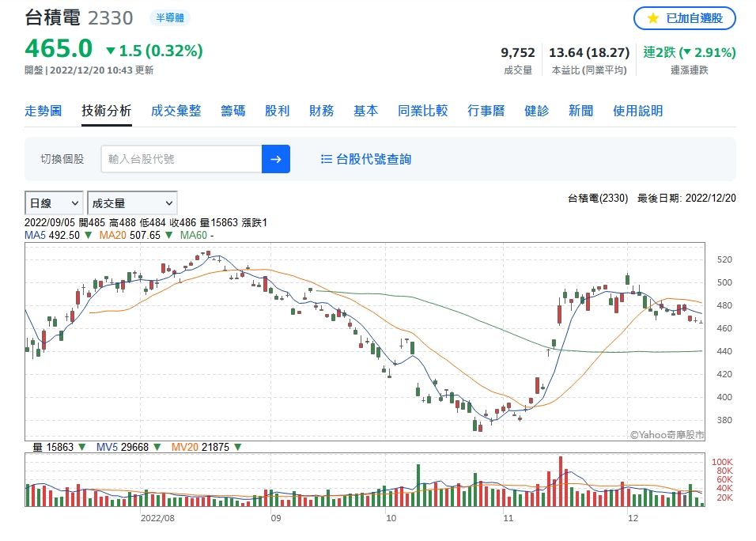This screenshot has height=541, width=756.
Task: Click the 已加自選股 watchlist button
Action: click(685, 18)
